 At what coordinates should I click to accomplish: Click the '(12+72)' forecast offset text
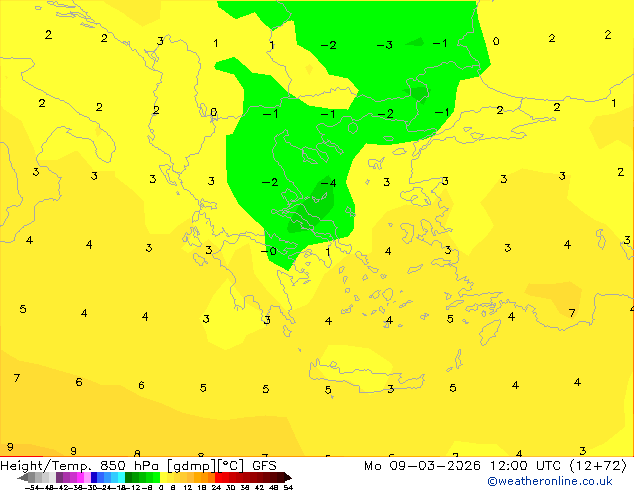click(x=598, y=466)
